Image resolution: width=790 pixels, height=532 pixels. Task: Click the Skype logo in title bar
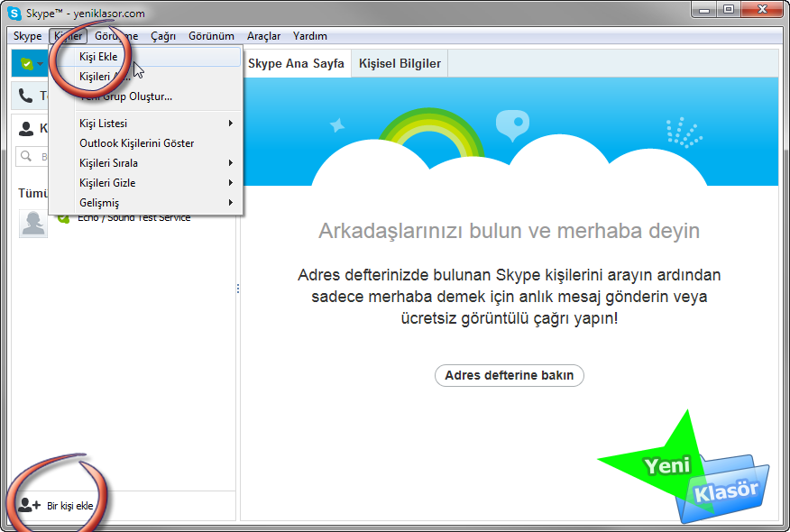point(14,14)
